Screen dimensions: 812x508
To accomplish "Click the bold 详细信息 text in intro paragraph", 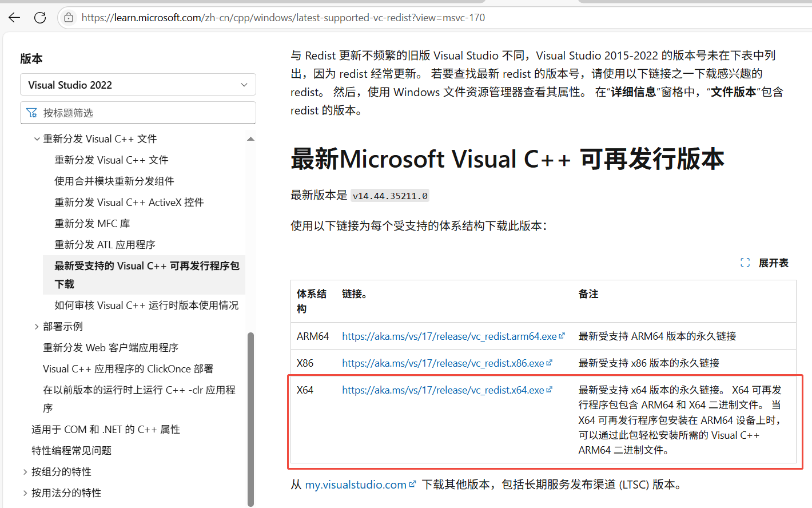I will (634, 92).
